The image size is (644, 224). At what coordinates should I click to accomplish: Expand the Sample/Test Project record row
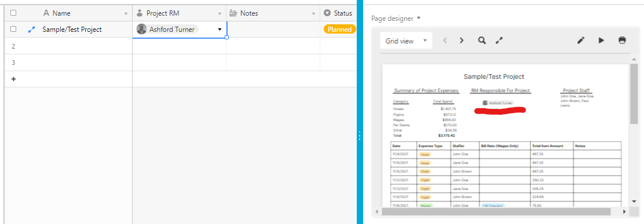pyautogui.click(x=31, y=30)
